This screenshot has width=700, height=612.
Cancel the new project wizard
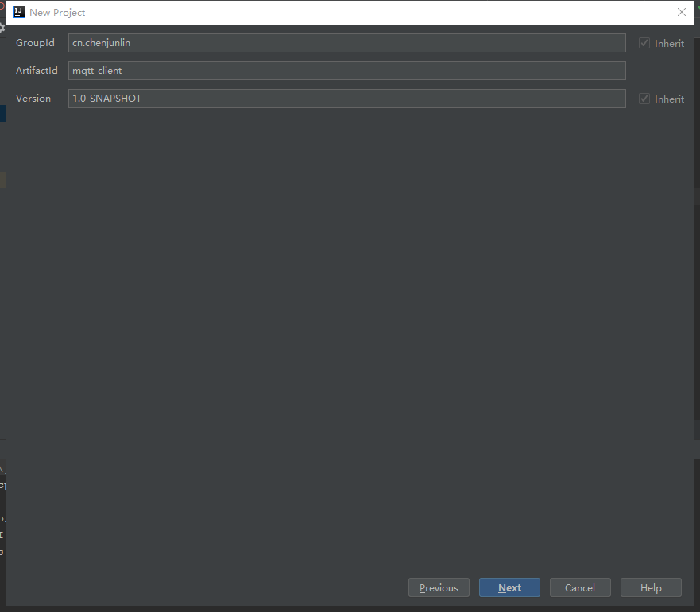(x=580, y=587)
